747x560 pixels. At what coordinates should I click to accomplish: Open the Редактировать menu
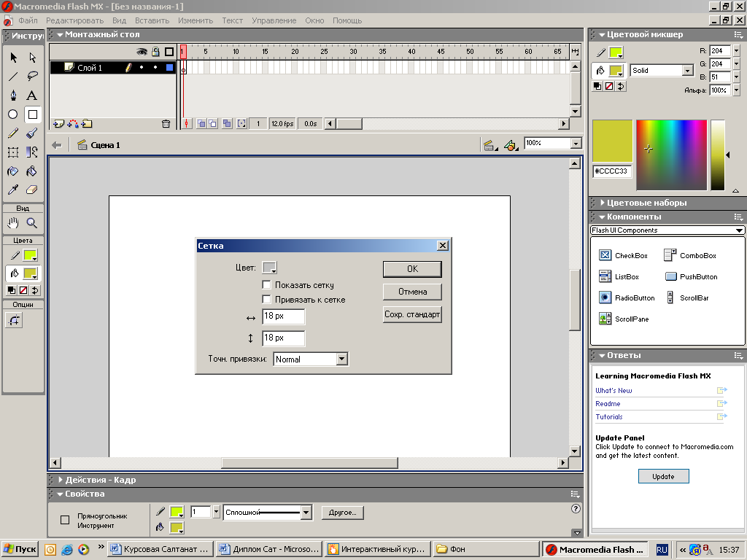(x=75, y=20)
